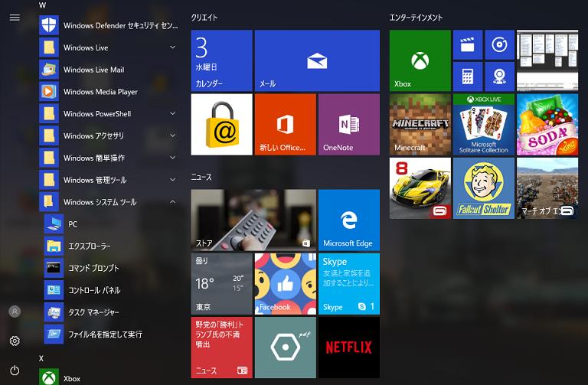The image size is (588, 385).
Task: Open the メール tile
Action: [317, 60]
